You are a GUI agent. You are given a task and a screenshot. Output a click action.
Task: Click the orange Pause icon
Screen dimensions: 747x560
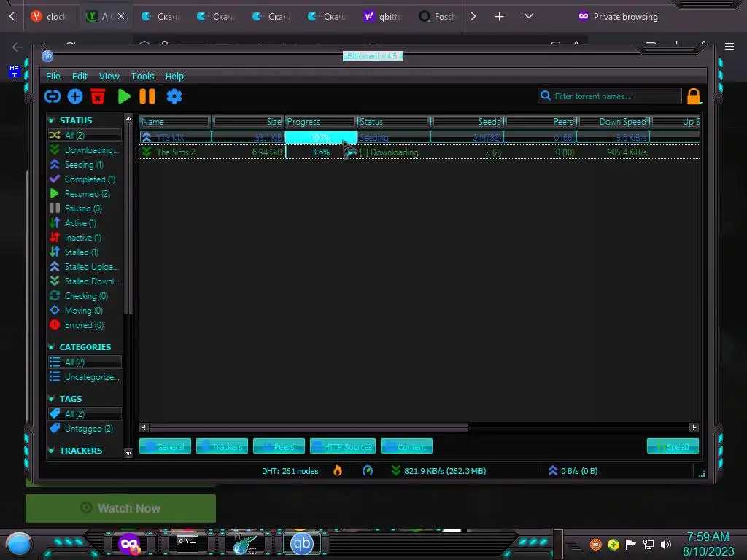pos(147,97)
